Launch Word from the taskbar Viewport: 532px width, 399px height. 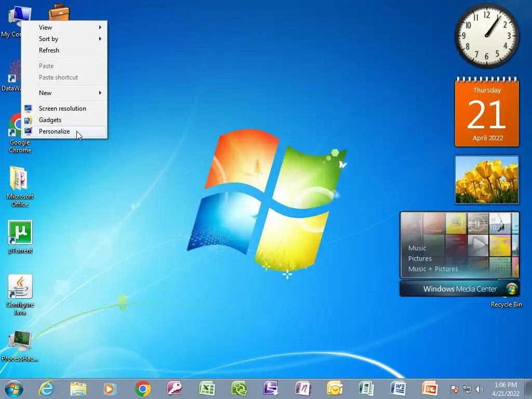[398, 389]
